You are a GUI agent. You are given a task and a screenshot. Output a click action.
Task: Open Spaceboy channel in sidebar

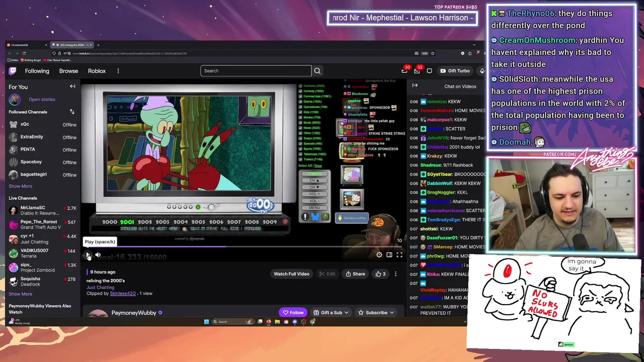tap(42, 162)
